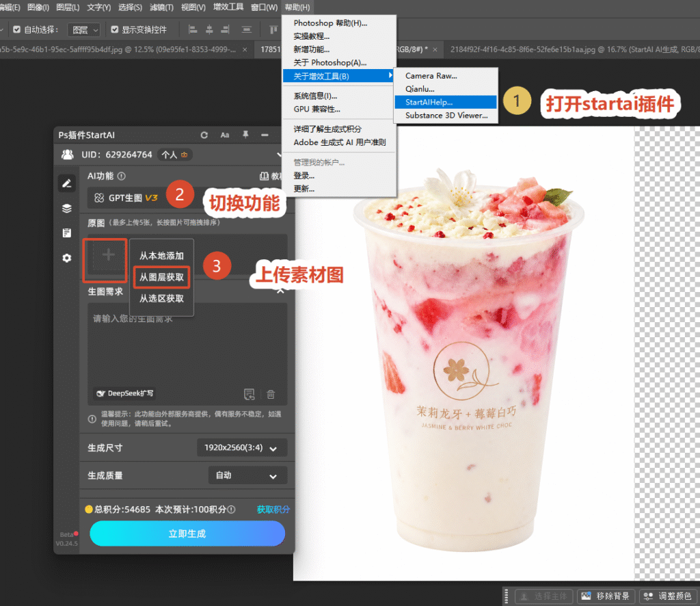Close the first document tab
This screenshot has width=700, height=606.
pos(245,49)
